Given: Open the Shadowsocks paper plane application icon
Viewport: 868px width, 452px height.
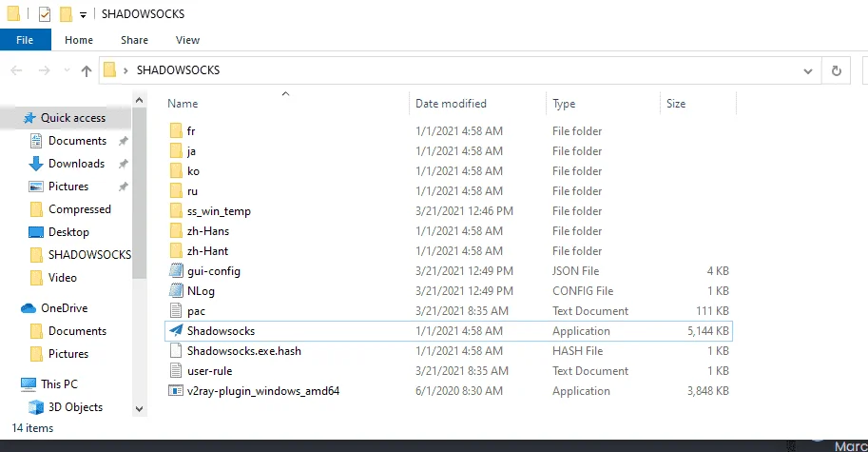Looking at the screenshot, I should pos(176,331).
